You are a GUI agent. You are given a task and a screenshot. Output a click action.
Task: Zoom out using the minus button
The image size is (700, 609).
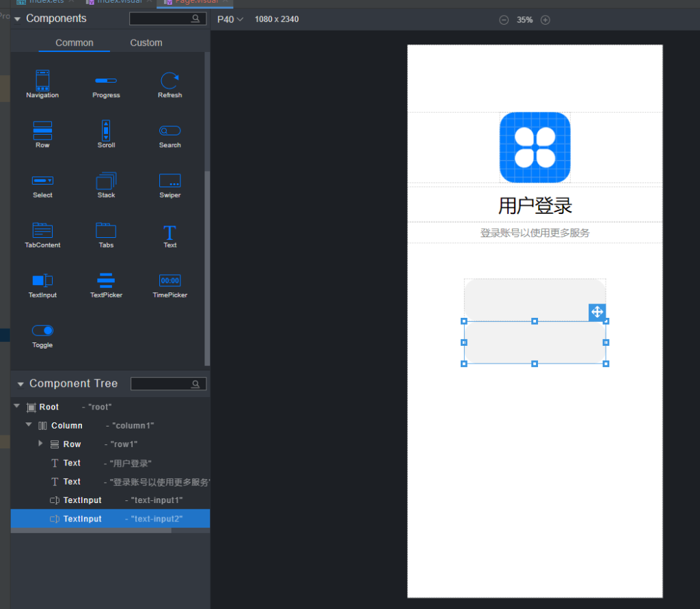(x=504, y=20)
